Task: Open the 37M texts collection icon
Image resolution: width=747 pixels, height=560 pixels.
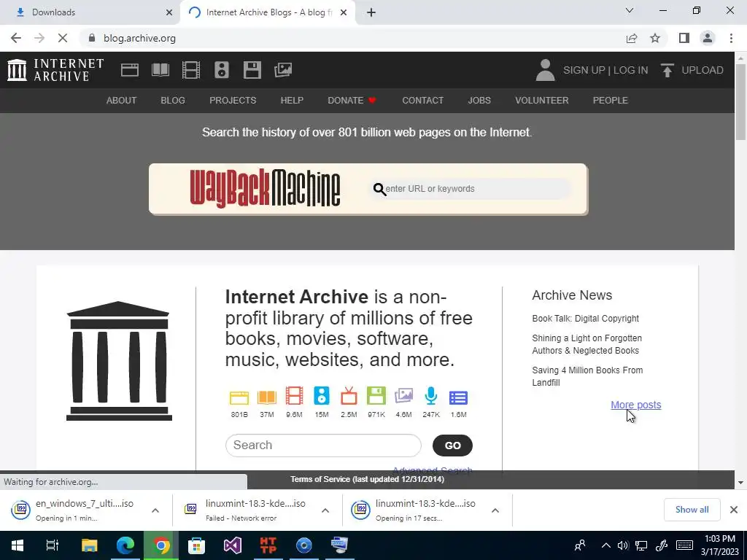Action: [x=267, y=397]
